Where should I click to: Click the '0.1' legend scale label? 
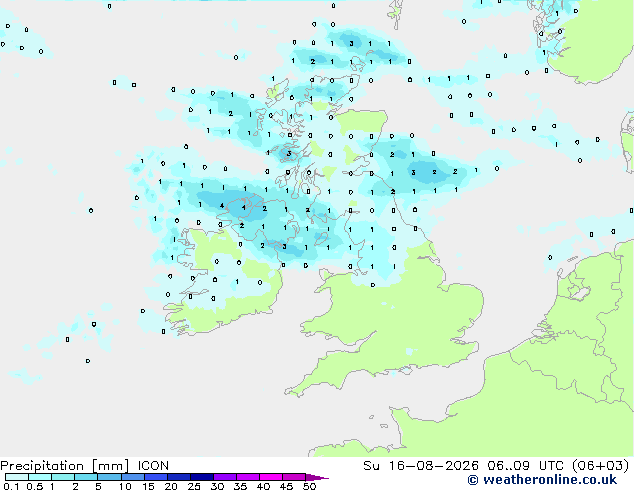pyautogui.click(x=12, y=486)
